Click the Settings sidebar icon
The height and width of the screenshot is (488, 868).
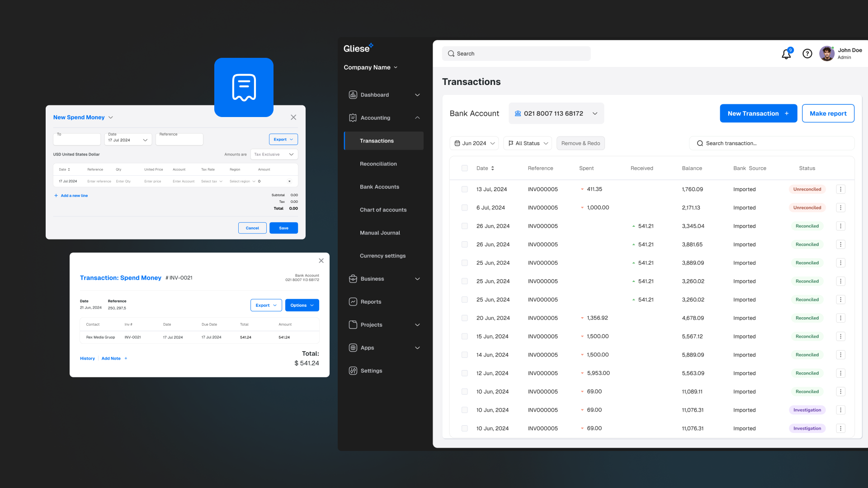[x=353, y=371]
